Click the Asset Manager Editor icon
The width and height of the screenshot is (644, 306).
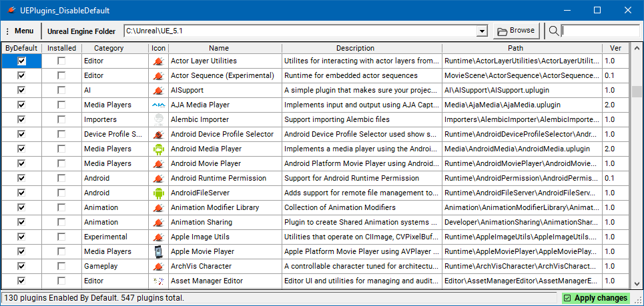point(159,281)
